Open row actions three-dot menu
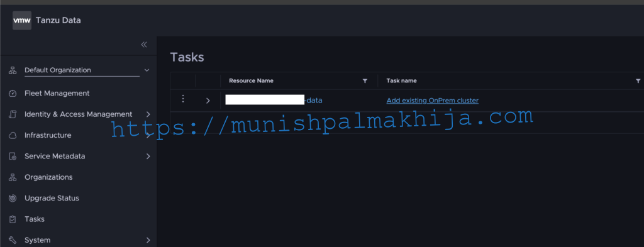Image resolution: width=644 pixels, height=247 pixels. tap(183, 99)
